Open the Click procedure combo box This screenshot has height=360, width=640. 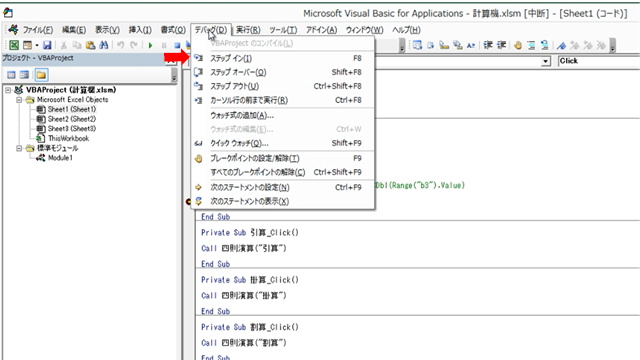pos(599,61)
